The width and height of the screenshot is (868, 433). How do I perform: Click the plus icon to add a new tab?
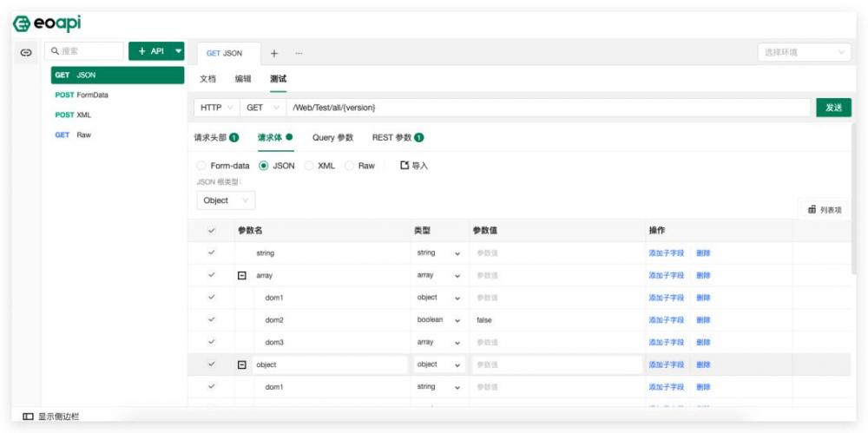click(x=274, y=53)
